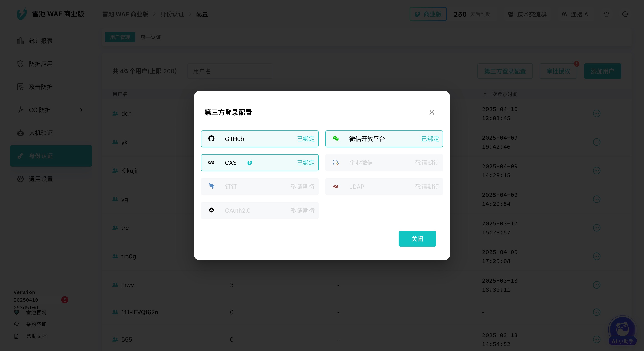Viewport: 644px width, 351px height.
Task: Click username 555 in the user list
Action: pyautogui.click(x=126, y=339)
